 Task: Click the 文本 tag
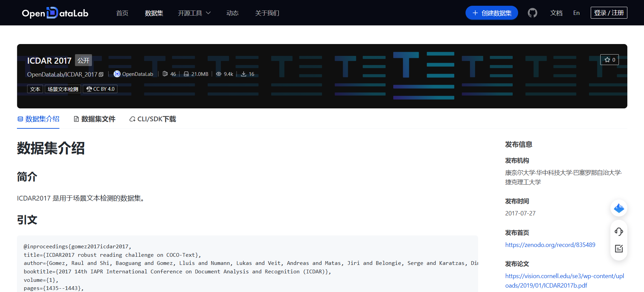[35, 89]
